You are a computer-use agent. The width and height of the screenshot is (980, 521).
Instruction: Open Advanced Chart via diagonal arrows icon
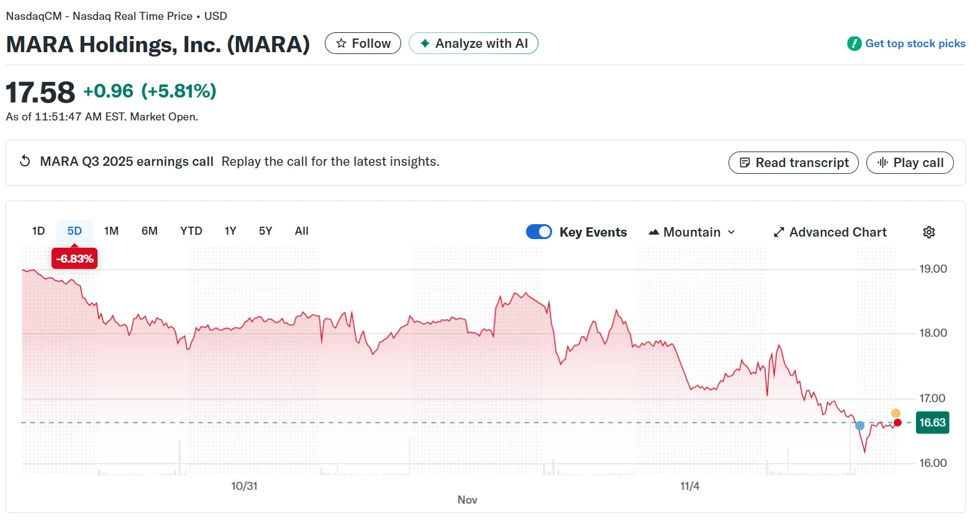tap(779, 232)
